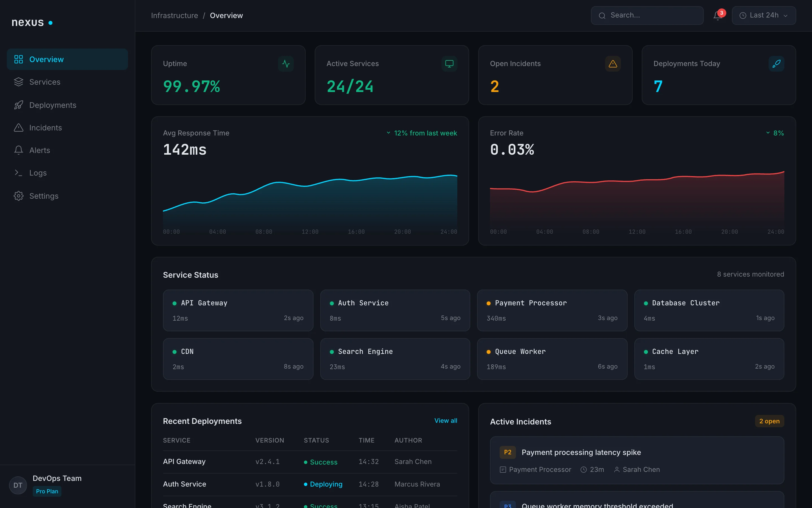This screenshot has height=508, width=812.
Task: Click the Open Incidents warning icon
Action: click(613, 63)
